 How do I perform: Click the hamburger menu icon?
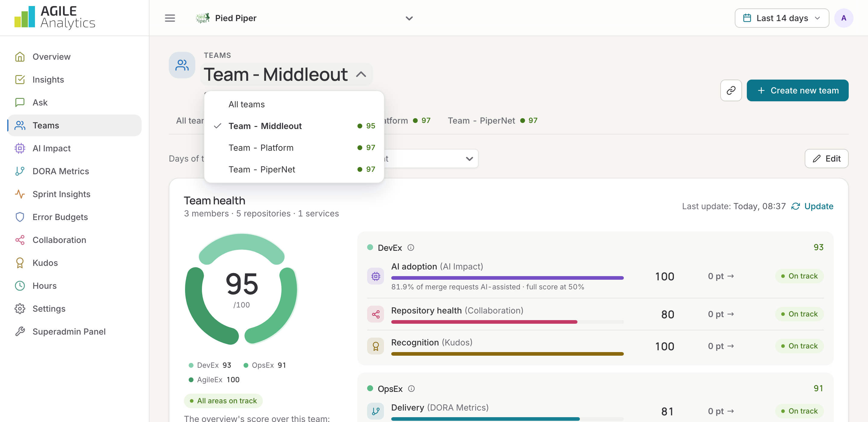[170, 18]
